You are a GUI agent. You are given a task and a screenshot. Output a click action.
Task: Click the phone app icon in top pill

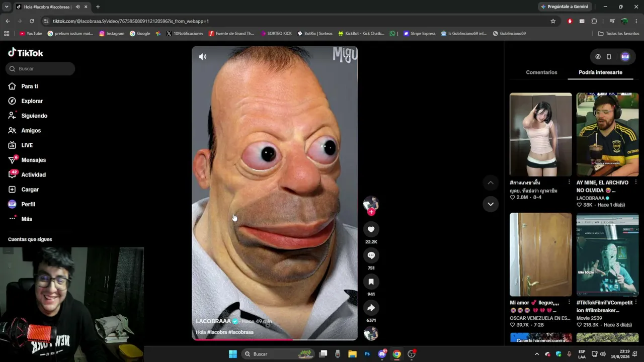(609, 57)
